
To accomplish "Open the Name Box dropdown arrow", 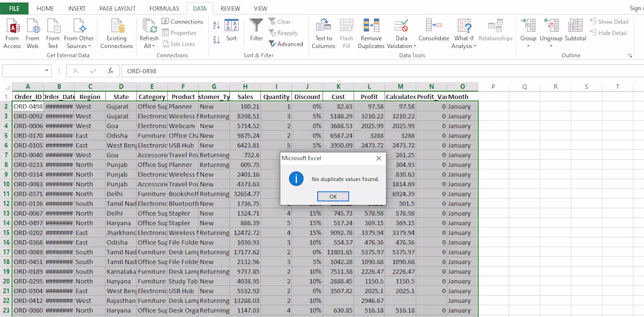I will coord(47,71).
